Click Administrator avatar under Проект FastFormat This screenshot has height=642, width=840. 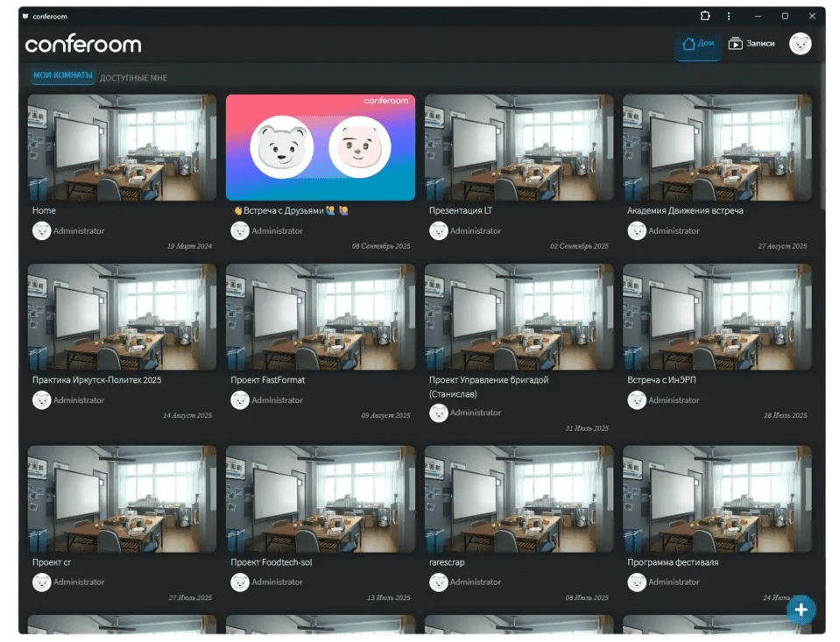click(240, 400)
